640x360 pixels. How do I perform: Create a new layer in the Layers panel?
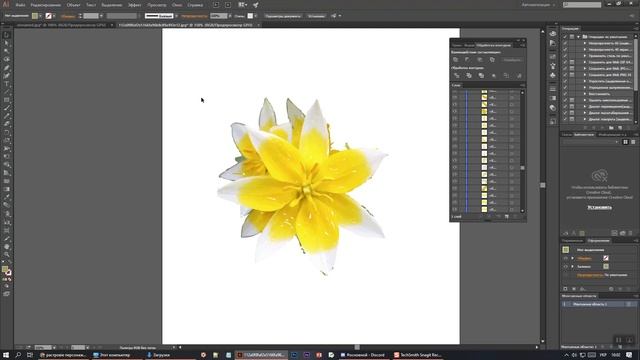pyautogui.click(x=507, y=217)
